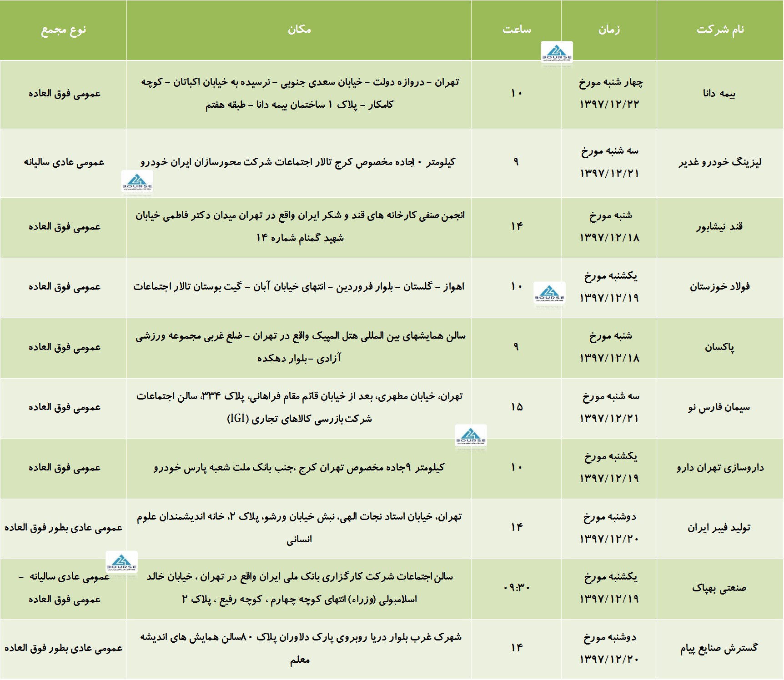784x680 pixels.
Task: Click the date cell in فولاد خوزستان row
Action: (x=610, y=287)
